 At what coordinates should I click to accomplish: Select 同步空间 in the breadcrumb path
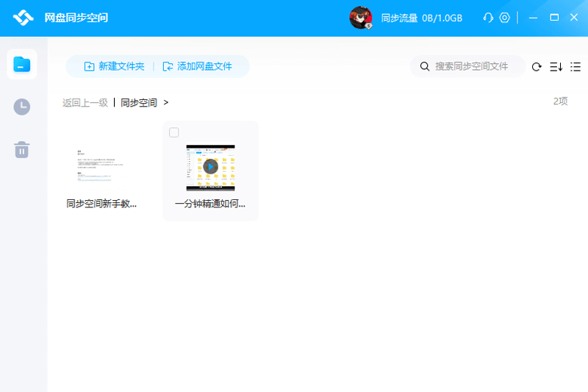(x=139, y=103)
